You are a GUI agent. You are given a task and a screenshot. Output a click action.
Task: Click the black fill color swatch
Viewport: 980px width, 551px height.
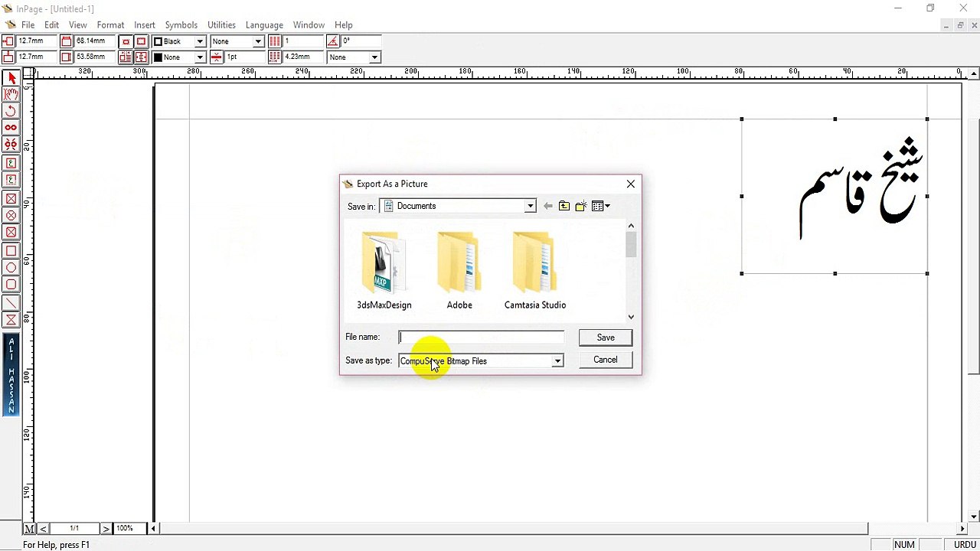[x=158, y=57]
